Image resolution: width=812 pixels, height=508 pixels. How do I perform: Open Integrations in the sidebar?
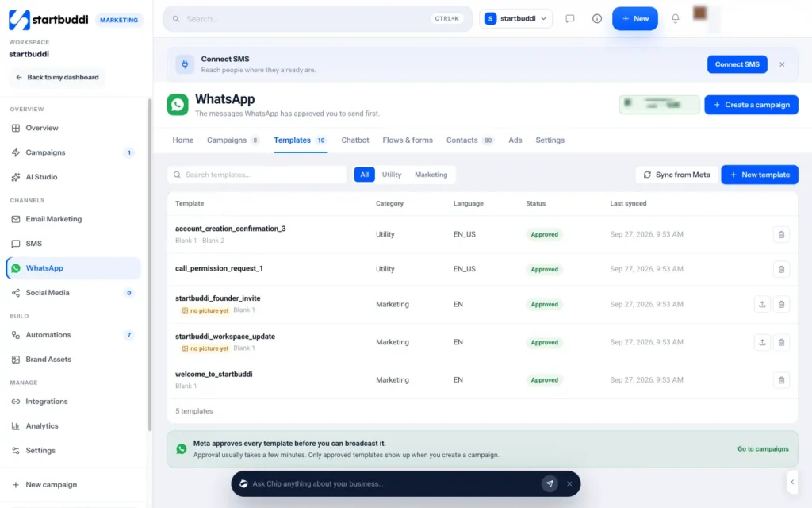(x=73, y=401)
